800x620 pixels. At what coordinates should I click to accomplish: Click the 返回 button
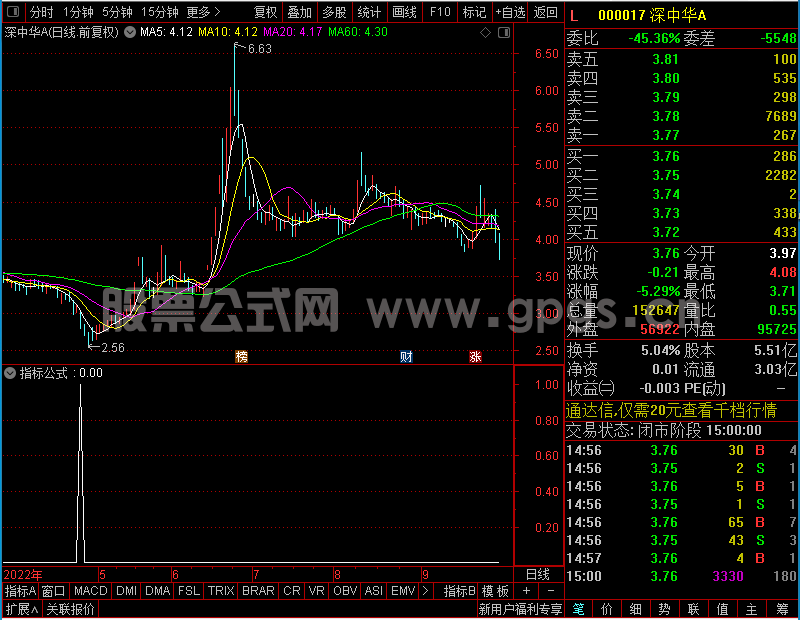coord(545,12)
